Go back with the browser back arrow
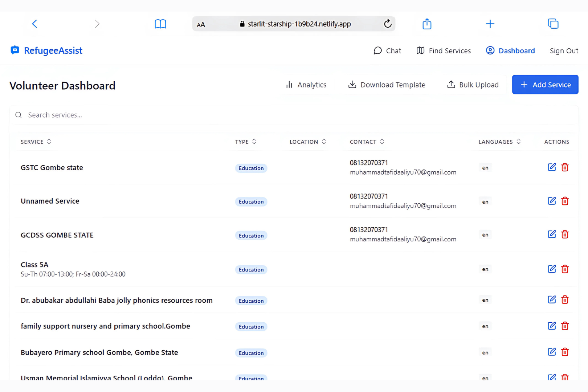Screen dimensions: 588x392 coord(34,24)
